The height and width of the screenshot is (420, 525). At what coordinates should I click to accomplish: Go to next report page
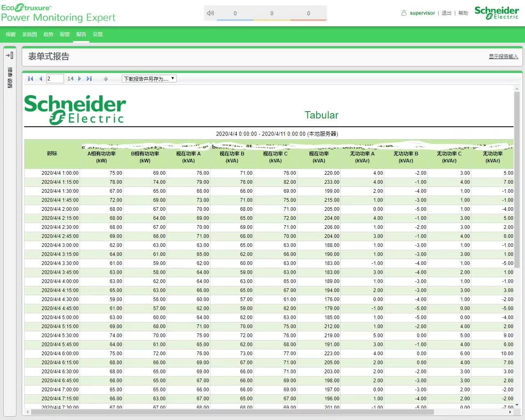80,79
